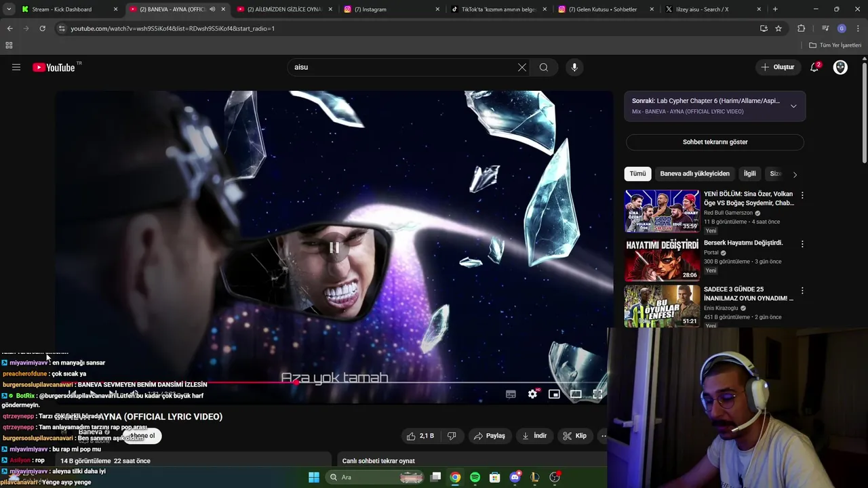868x488 pixels.
Task: Open Discord from the taskbar
Action: tap(515, 477)
